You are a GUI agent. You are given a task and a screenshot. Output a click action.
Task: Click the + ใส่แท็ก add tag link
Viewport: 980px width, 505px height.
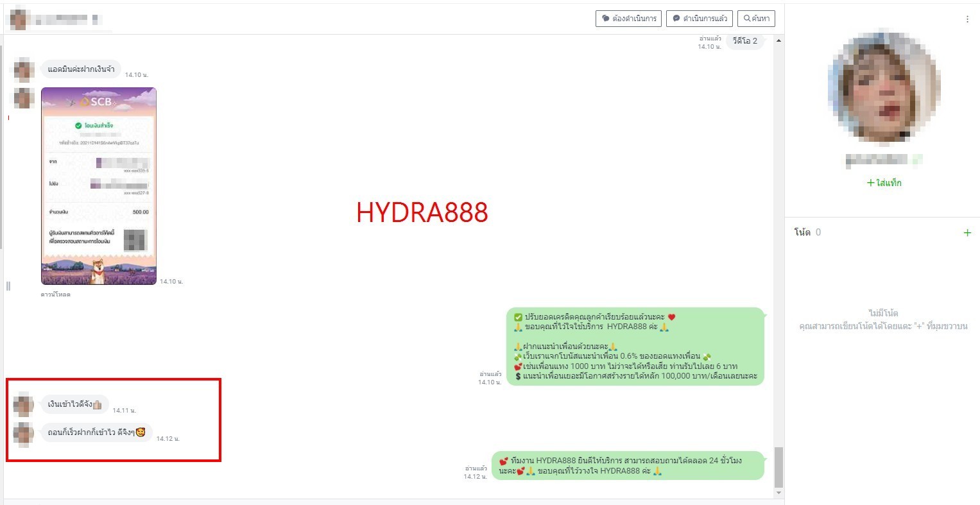(x=884, y=183)
